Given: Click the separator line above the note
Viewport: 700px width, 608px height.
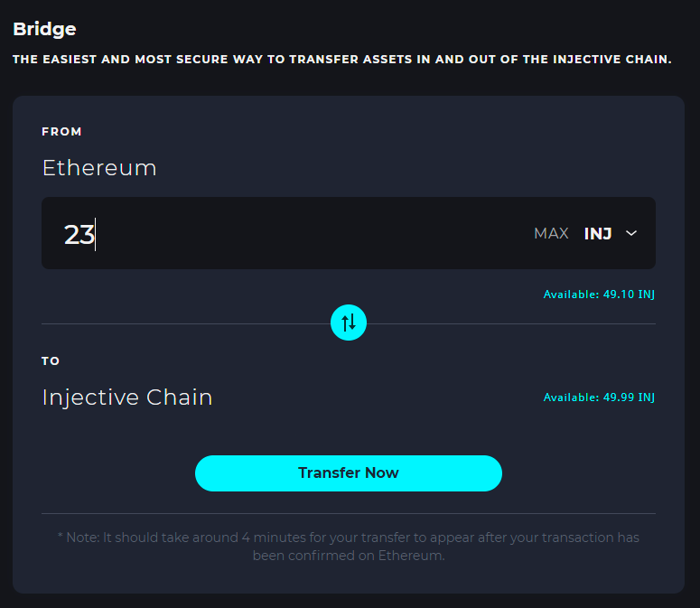Looking at the screenshot, I should pyautogui.click(x=349, y=513).
